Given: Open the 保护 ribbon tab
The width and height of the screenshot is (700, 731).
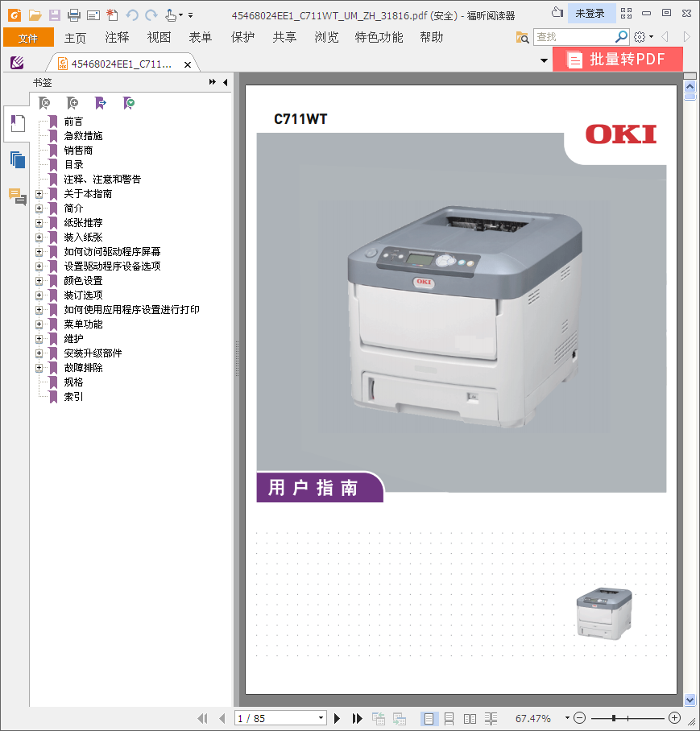Looking at the screenshot, I should (x=243, y=37).
